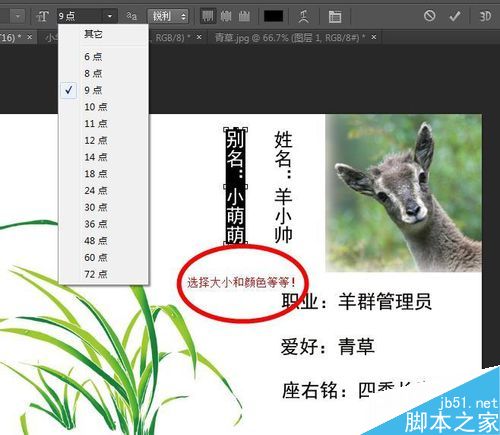
Task: Choose 60 点 font size
Action: point(103,257)
